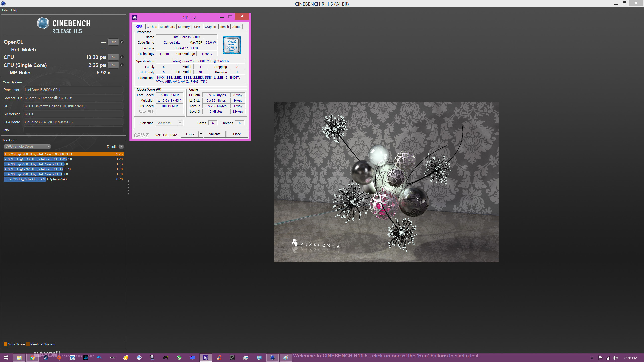Select ranking row Intel Core i7 CPU 860
This screenshot has width=644, height=362.
pos(64,164)
